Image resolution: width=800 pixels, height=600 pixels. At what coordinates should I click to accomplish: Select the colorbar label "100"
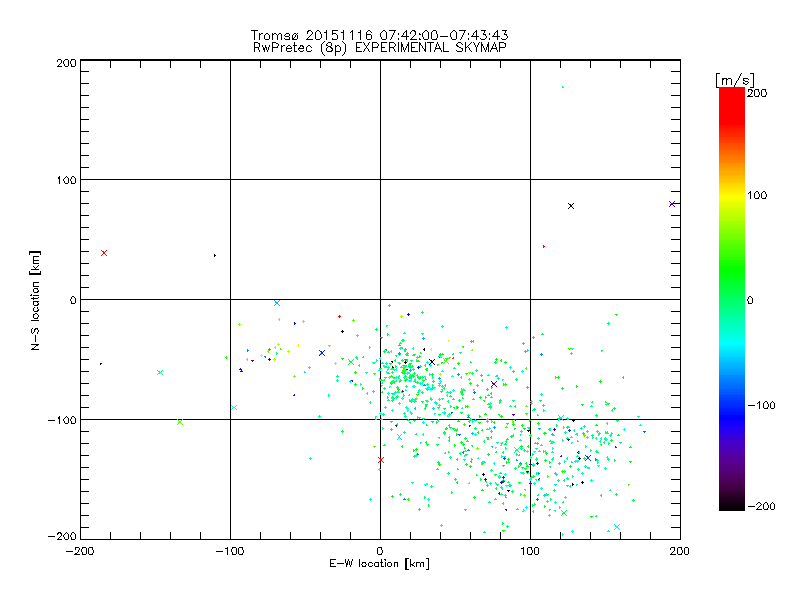[757, 195]
